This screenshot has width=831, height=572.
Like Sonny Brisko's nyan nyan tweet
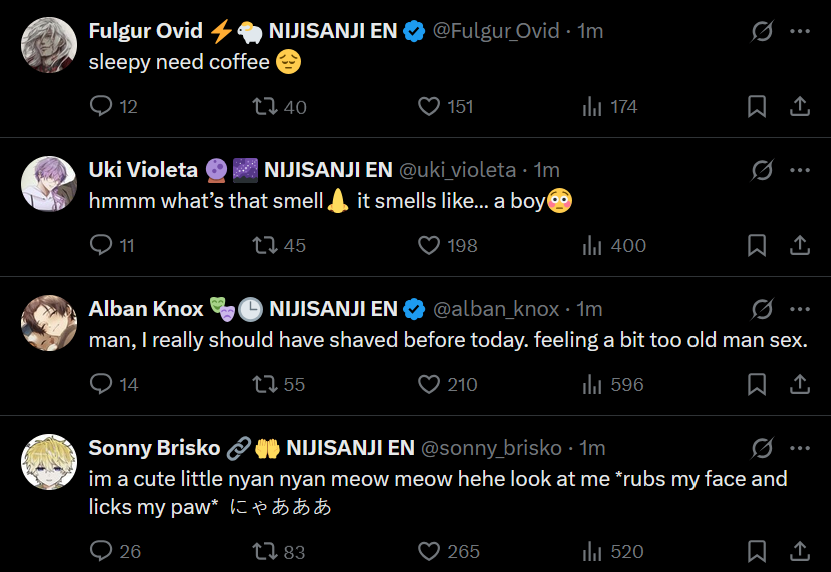pyautogui.click(x=429, y=550)
